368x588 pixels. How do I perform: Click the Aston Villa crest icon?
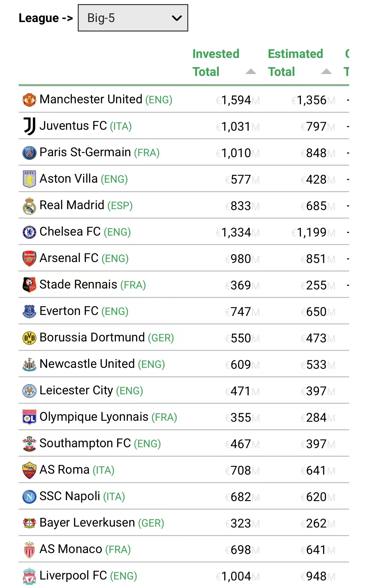[29, 179]
